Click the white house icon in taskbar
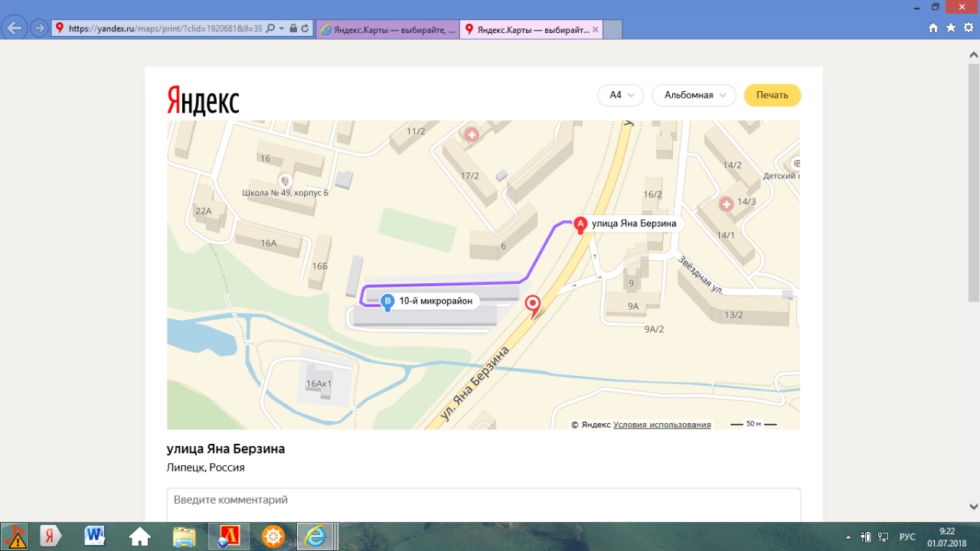Image resolution: width=980 pixels, height=551 pixels. click(x=139, y=536)
